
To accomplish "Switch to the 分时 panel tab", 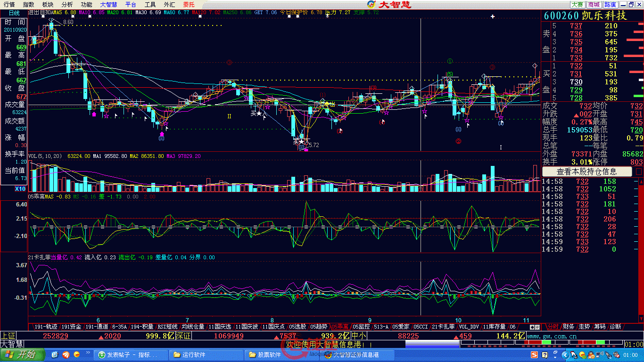I will pyautogui.click(x=553, y=326).
